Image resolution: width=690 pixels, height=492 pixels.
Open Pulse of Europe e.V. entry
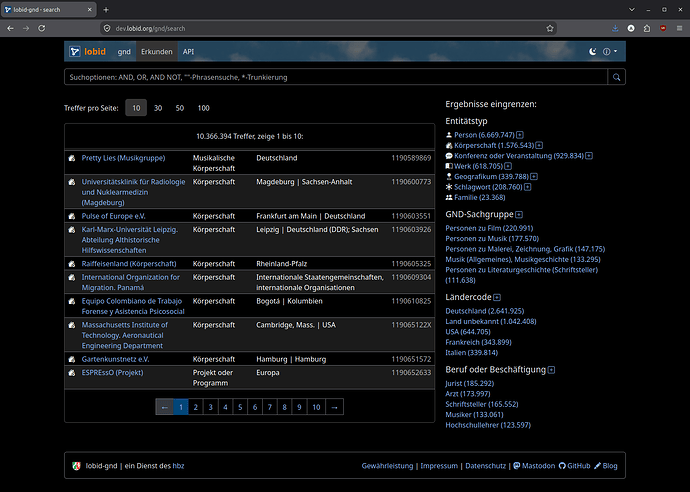(114, 216)
